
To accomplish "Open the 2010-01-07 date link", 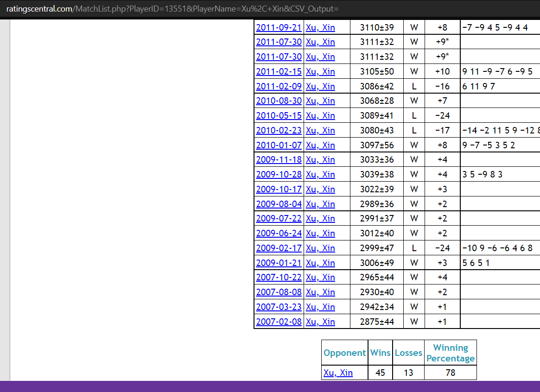I will tap(279, 145).
